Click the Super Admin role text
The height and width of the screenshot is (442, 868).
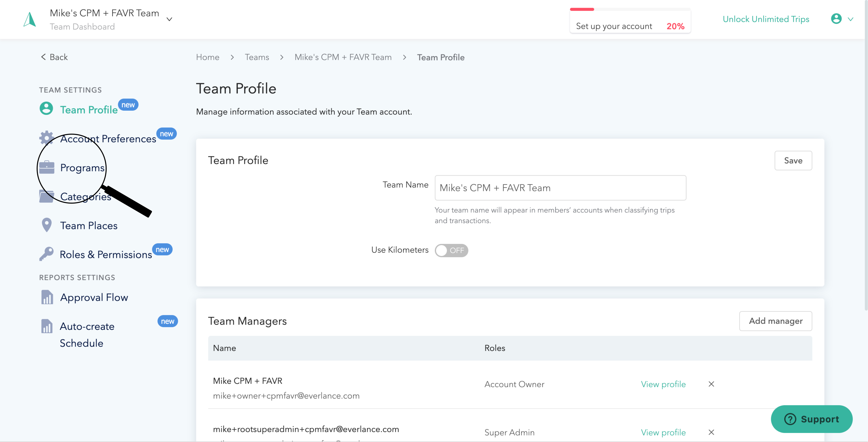pos(510,432)
